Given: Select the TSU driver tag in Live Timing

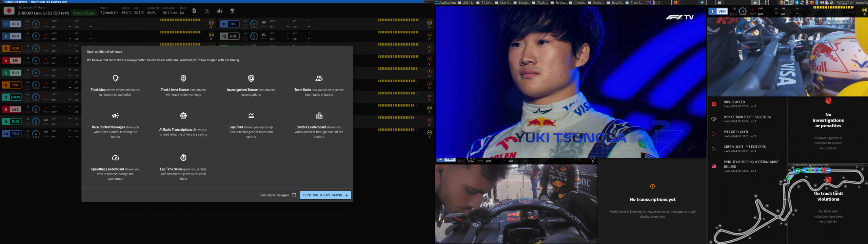Looking at the screenshot, I should [12, 134].
